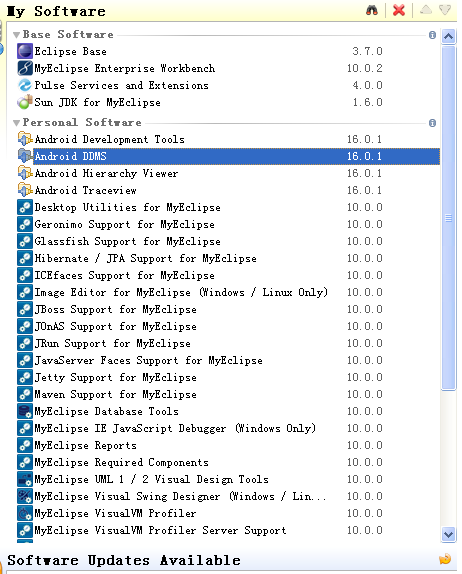The width and height of the screenshot is (462, 574).
Task: Click the MyEclipse Visual Swing Designer icon
Action: click(x=25, y=496)
